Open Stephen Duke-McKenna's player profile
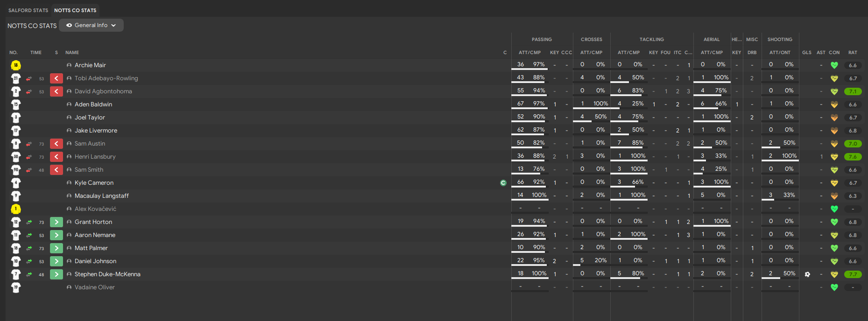The image size is (868, 321). 107,274
